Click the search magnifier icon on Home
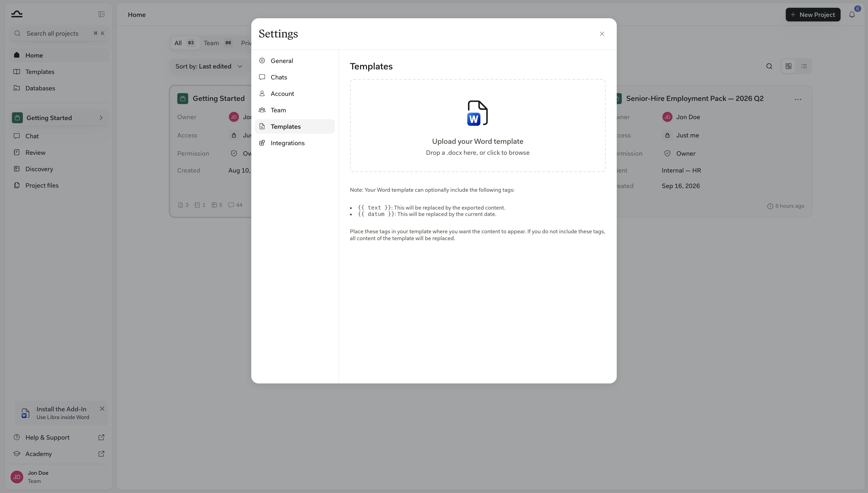This screenshot has height=493, width=868. coord(769,66)
